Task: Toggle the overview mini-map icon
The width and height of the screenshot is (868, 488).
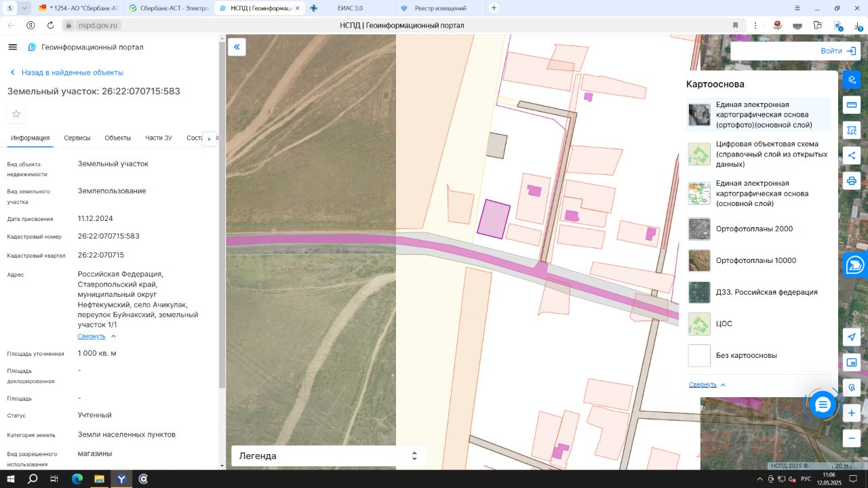Action: (x=852, y=363)
